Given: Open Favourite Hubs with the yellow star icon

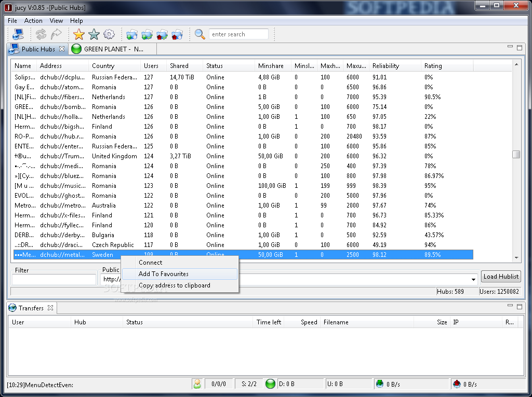Looking at the screenshot, I should point(79,34).
